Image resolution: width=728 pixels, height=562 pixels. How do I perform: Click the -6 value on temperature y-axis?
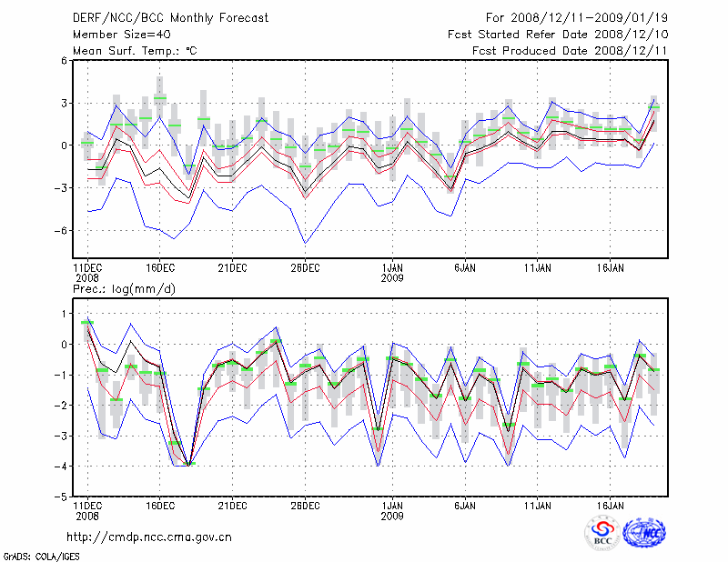[x=62, y=231]
